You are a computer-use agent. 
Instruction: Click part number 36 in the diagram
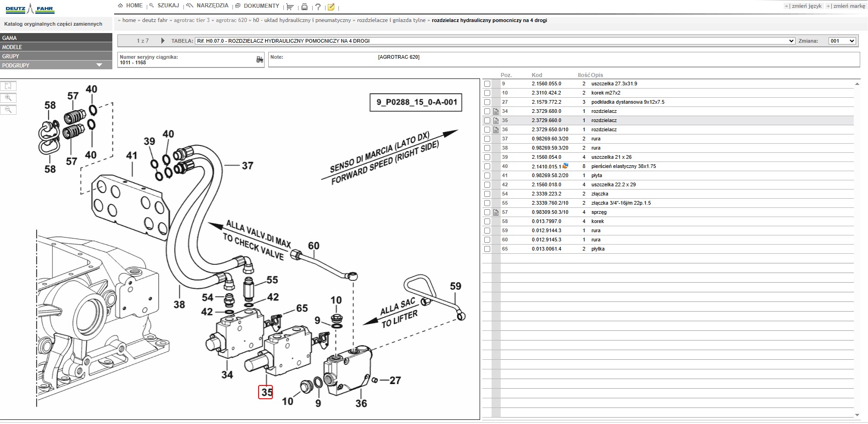coord(361,403)
